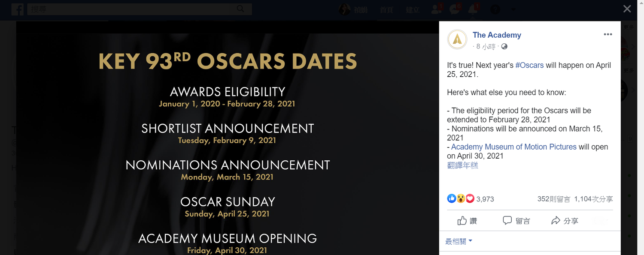
Task: Open friend requests icon in top bar
Action: pos(436,9)
